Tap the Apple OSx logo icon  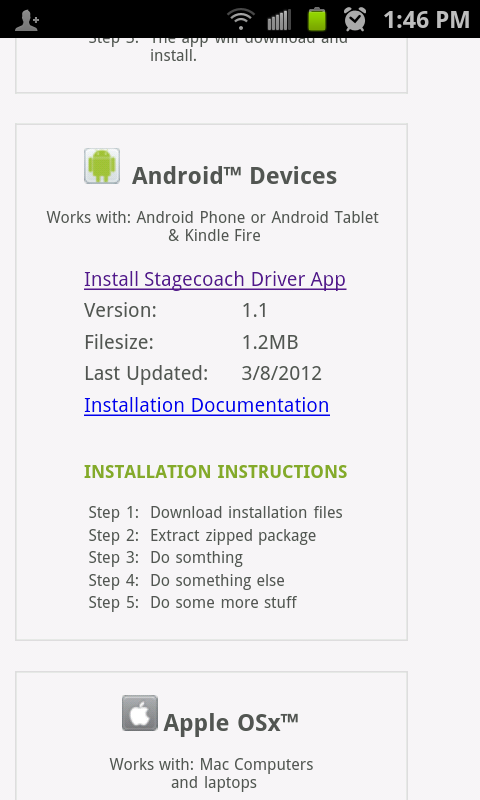pyautogui.click(x=140, y=713)
